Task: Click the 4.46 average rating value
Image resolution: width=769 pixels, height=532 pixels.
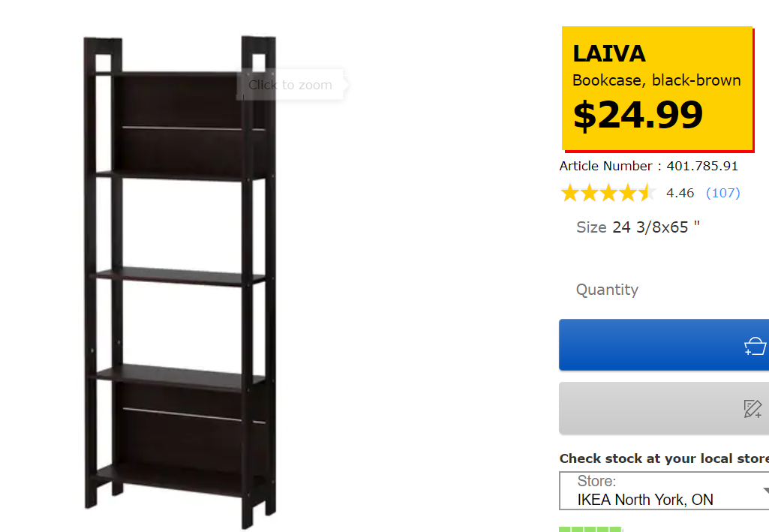Action: click(680, 193)
